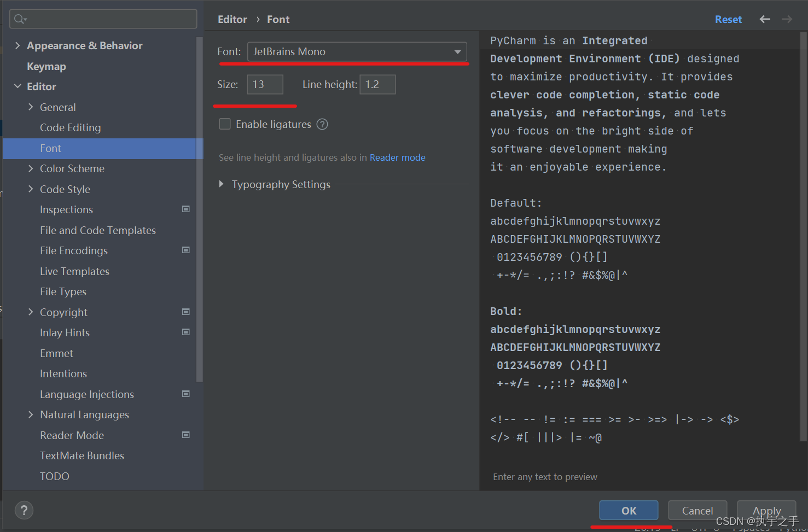Click the Cancel button

697,510
